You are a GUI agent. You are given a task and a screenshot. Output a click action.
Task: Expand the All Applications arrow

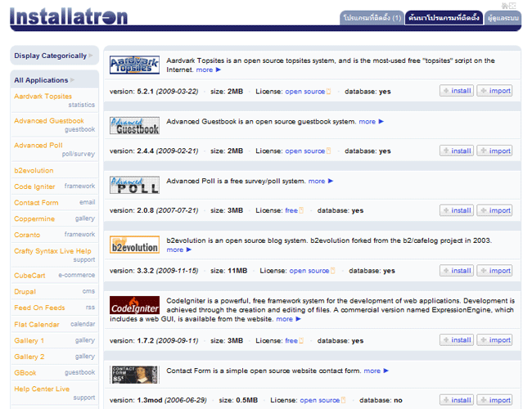pos(72,80)
